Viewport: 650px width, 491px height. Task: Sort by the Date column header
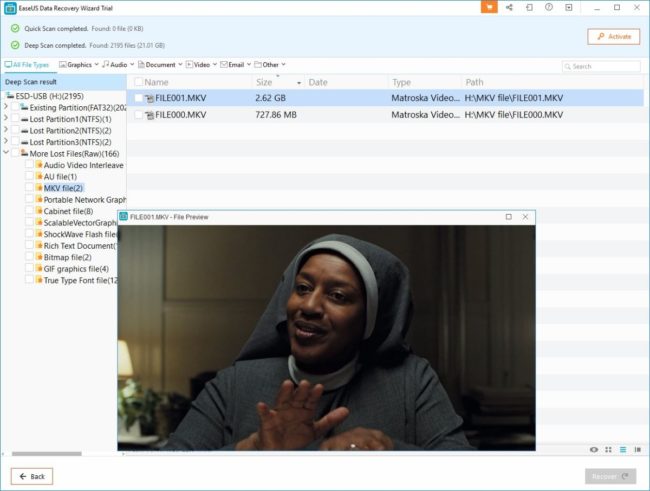[x=318, y=82]
